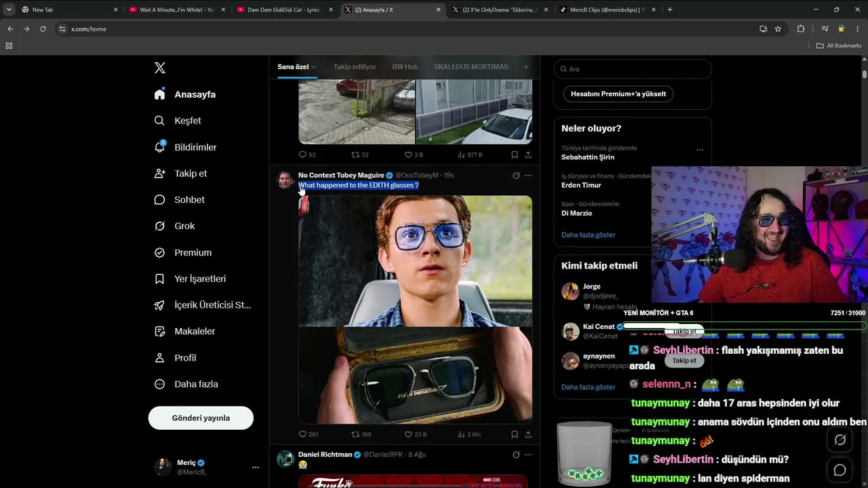Switch to the SKALEDUS MORTIMAS tab
This screenshot has height=488, width=868.
471,67
